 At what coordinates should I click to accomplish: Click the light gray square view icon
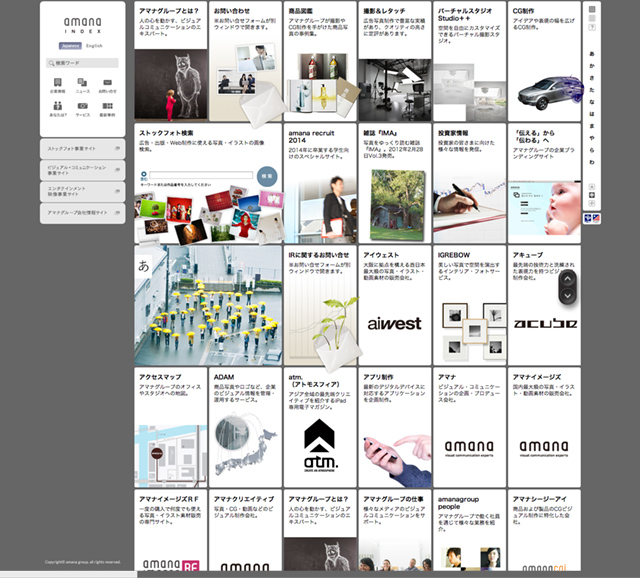pyautogui.click(x=592, y=18)
